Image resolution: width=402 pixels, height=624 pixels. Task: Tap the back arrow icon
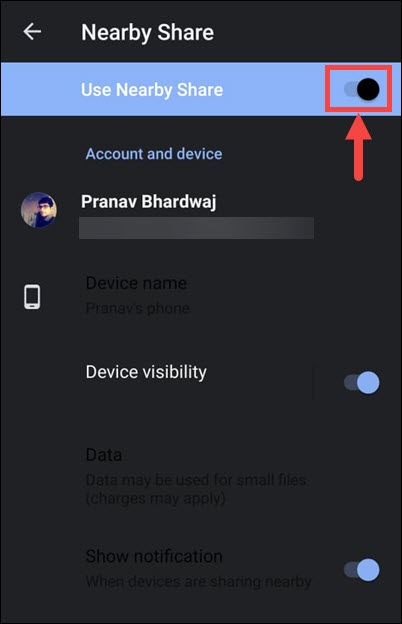(32, 31)
